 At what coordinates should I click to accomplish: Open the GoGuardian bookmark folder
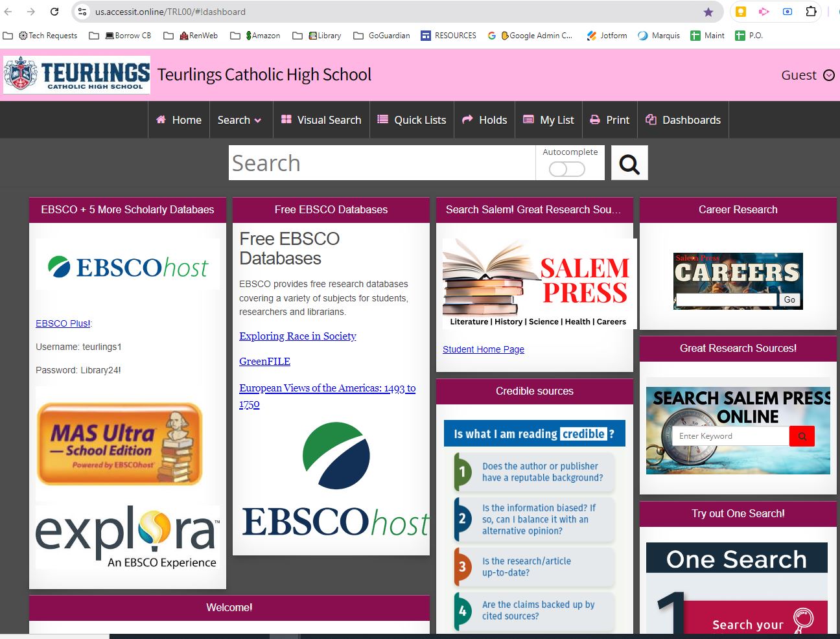point(382,36)
